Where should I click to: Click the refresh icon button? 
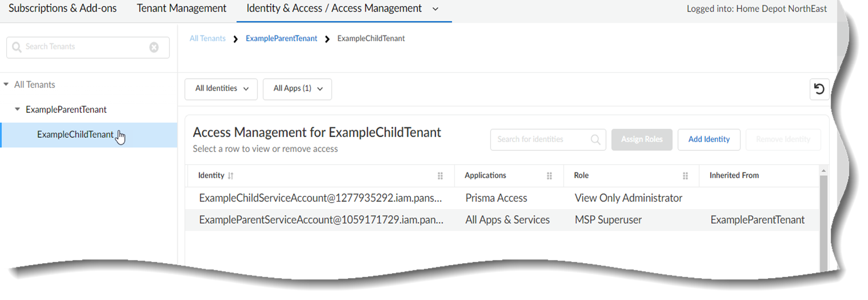point(819,89)
